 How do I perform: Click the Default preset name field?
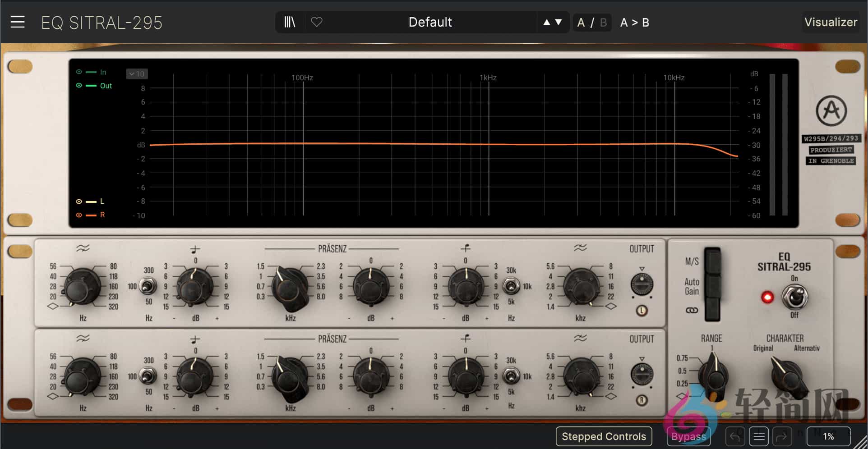click(x=430, y=22)
